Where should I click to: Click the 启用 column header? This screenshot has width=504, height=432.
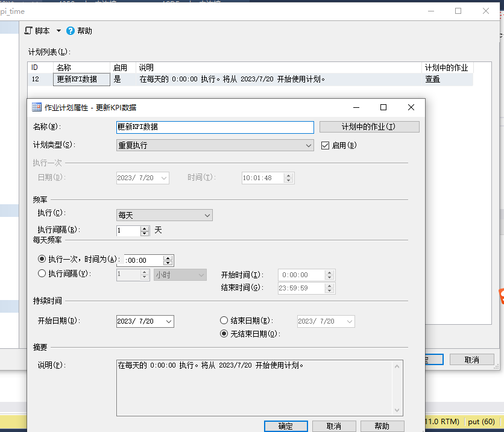click(x=123, y=67)
